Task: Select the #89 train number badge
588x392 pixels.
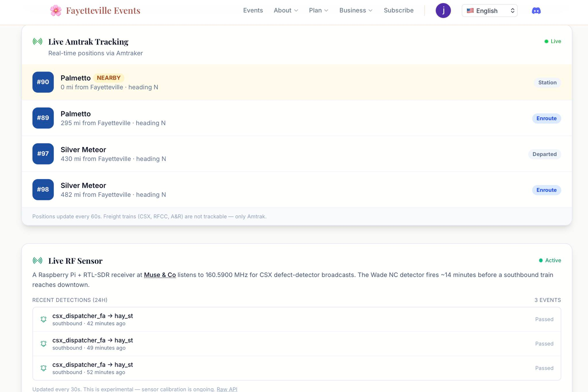Action: pyautogui.click(x=43, y=118)
